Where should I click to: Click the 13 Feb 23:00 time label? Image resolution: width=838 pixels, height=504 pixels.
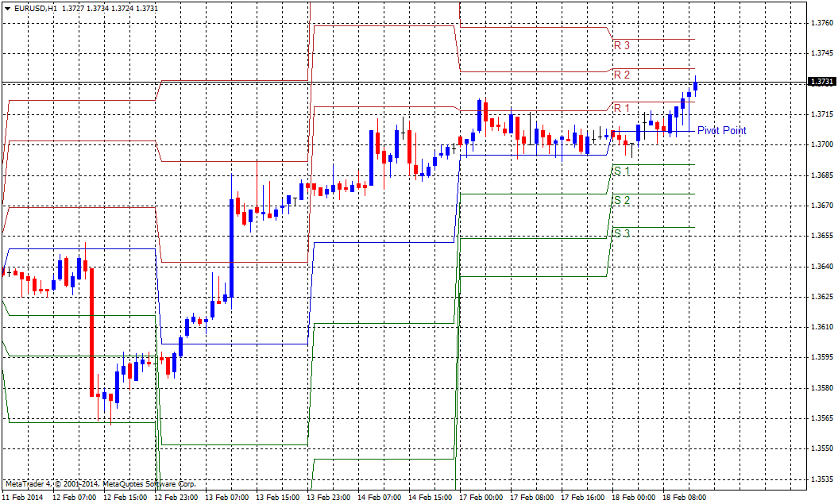click(329, 498)
